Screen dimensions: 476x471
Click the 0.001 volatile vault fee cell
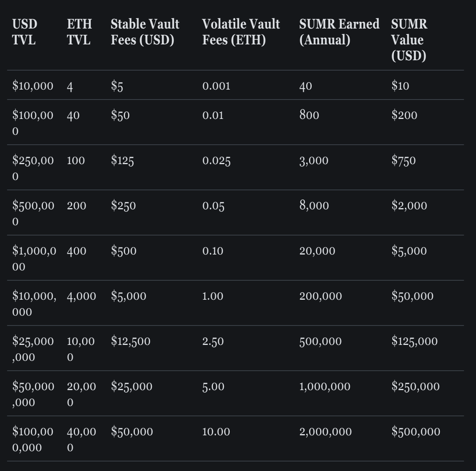click(216, 86)
